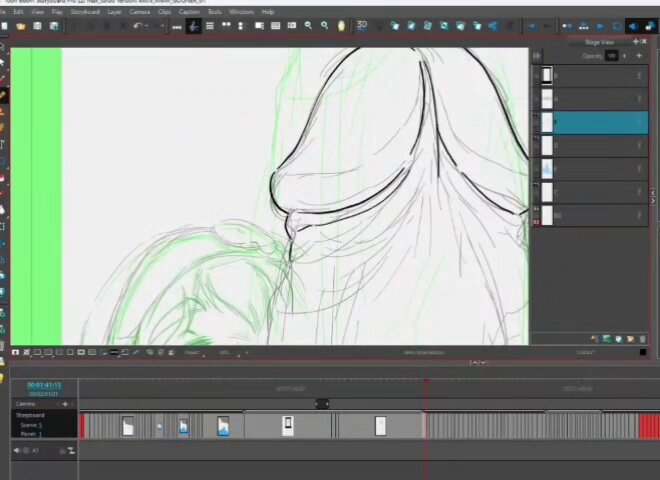660x480 pixels.
Task: Click the Opacity value field
Action: (x=612, y=56)
